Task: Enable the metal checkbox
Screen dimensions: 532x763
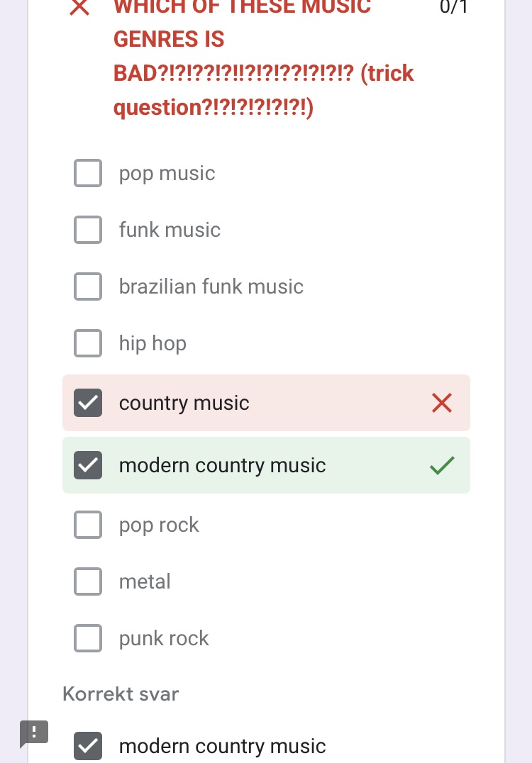Action: 88,581
